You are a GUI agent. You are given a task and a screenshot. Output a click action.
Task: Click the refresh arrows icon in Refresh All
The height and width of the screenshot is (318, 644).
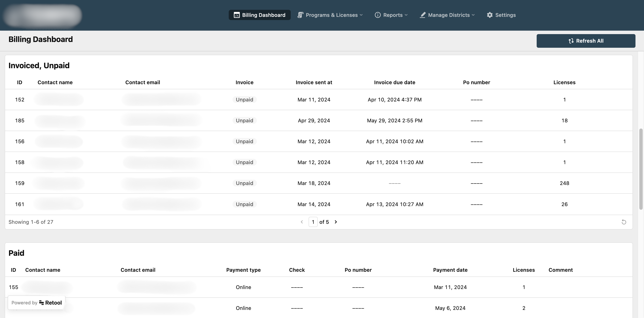click(x=571, y=41)
